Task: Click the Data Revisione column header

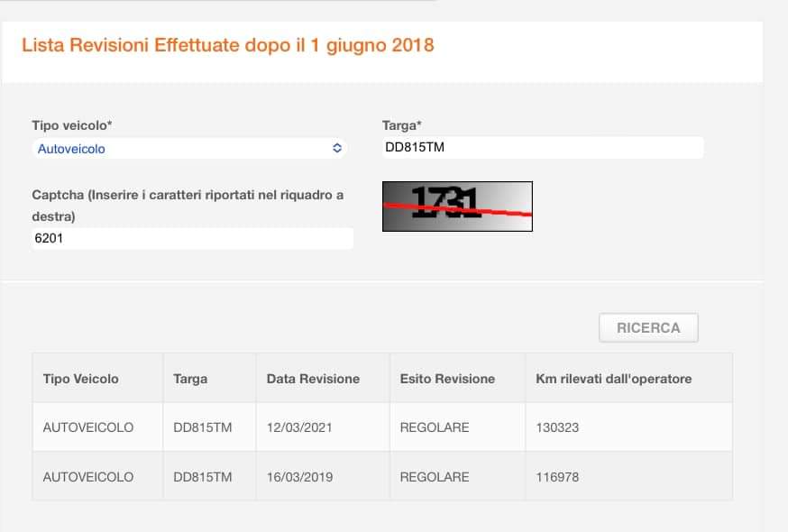Action: tap(313, 379)
